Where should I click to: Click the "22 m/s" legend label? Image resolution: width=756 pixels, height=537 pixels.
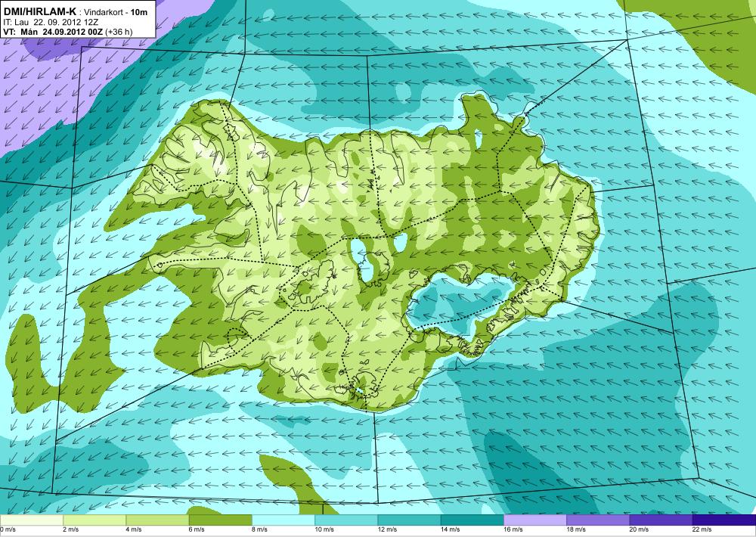702,529
